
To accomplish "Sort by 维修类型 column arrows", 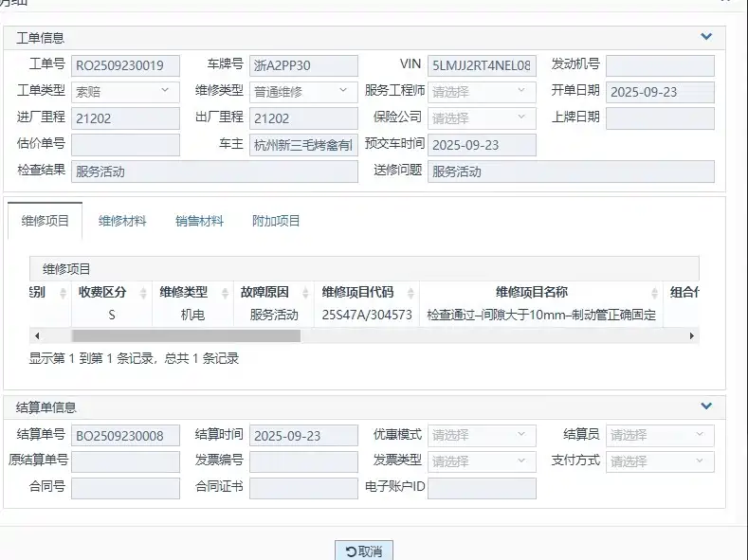I will pyautogui.click(x=226, y=293).
